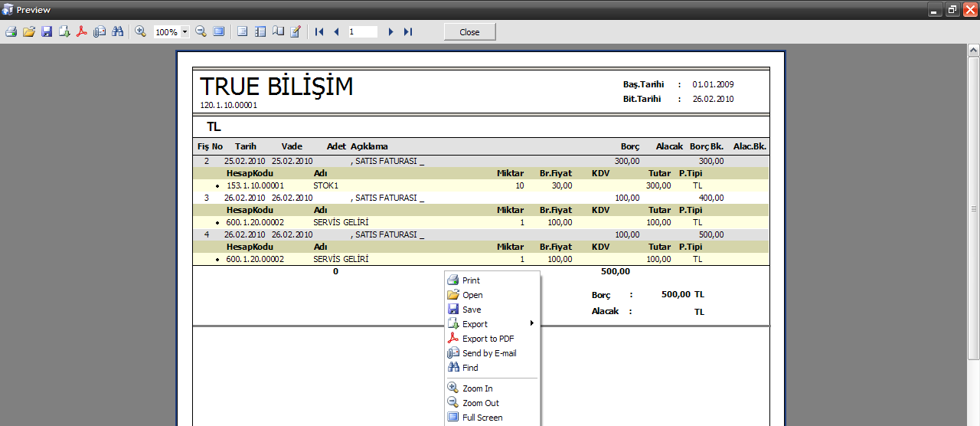Viewport: 980px width, 426px height.
Task: Click the Zoom In magnifier toolbar icon
Action: 140,32
